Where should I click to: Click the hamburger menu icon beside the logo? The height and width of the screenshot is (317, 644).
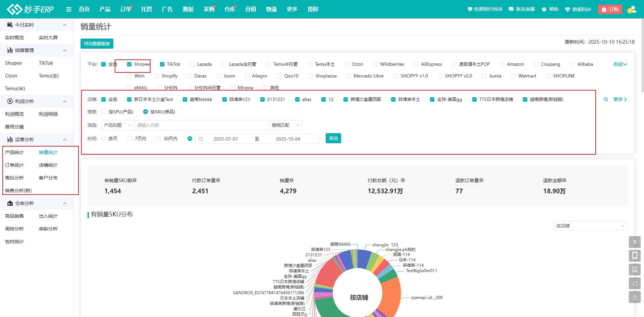69,9
